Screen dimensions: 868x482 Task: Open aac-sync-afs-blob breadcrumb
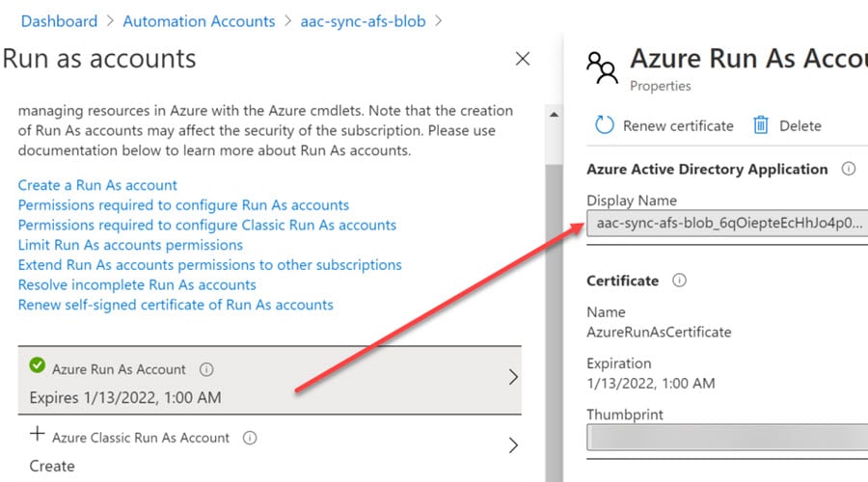click(x=363, y=21)
